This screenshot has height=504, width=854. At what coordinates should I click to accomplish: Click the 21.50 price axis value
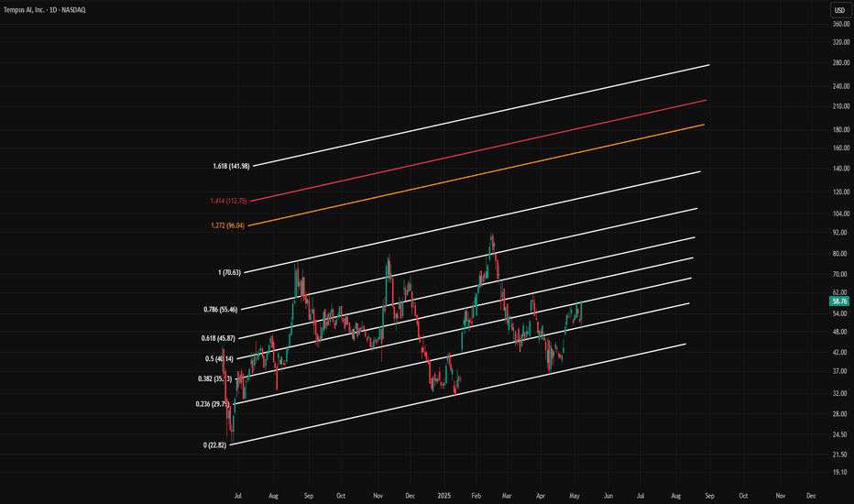[840, 455]
